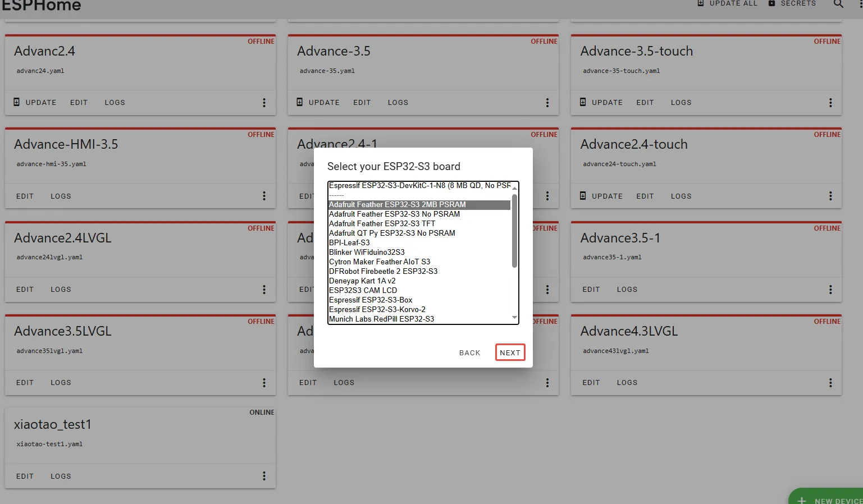The image size is (863, 504).
Task: Open the Advance2.4-touch card's three-dot menu
Action: pyautogui.click(x=830, y=196)
